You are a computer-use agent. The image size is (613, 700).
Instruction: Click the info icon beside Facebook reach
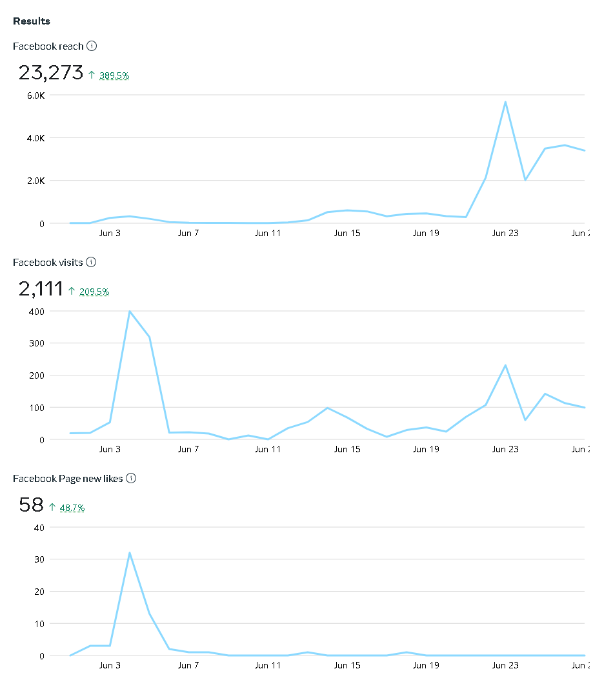92,46
